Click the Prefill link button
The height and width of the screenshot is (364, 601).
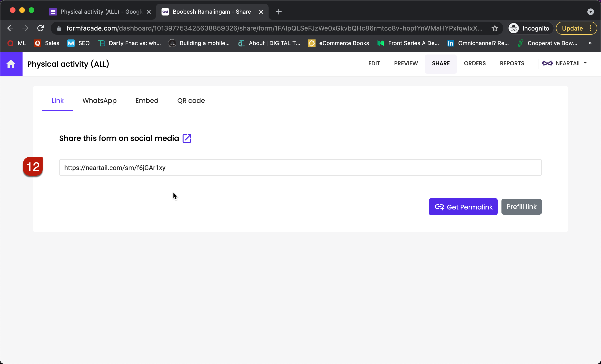(x=521, y=207)
